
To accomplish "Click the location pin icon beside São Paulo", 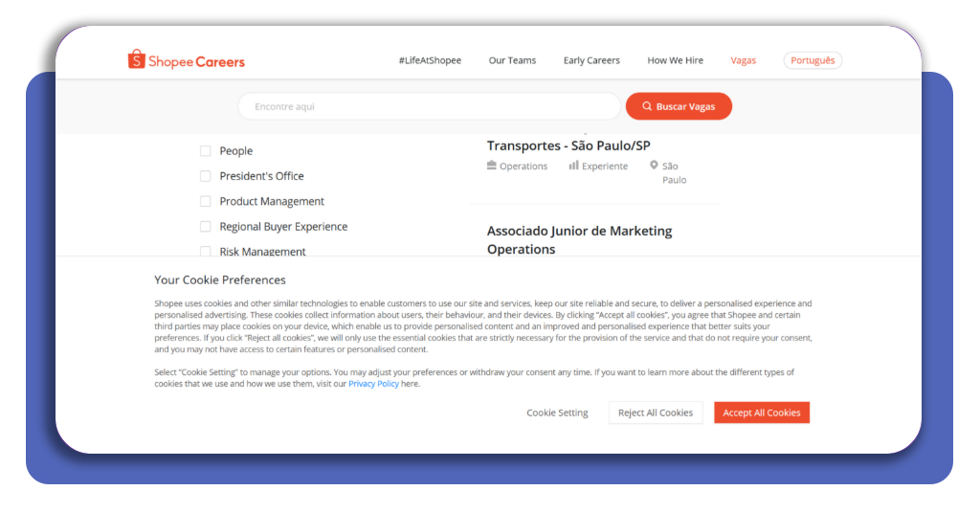I will coord(654,165).
